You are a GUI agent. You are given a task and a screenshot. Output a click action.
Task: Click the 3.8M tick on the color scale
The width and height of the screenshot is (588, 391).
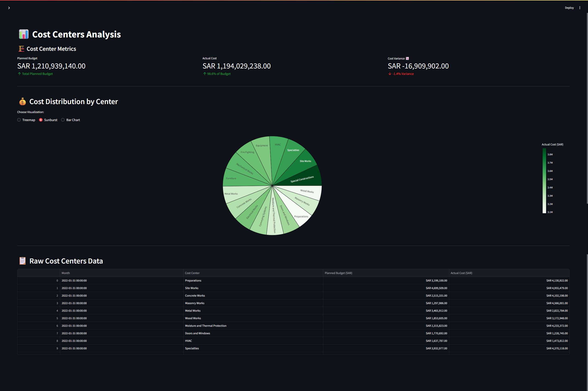[x=550, y=155]
